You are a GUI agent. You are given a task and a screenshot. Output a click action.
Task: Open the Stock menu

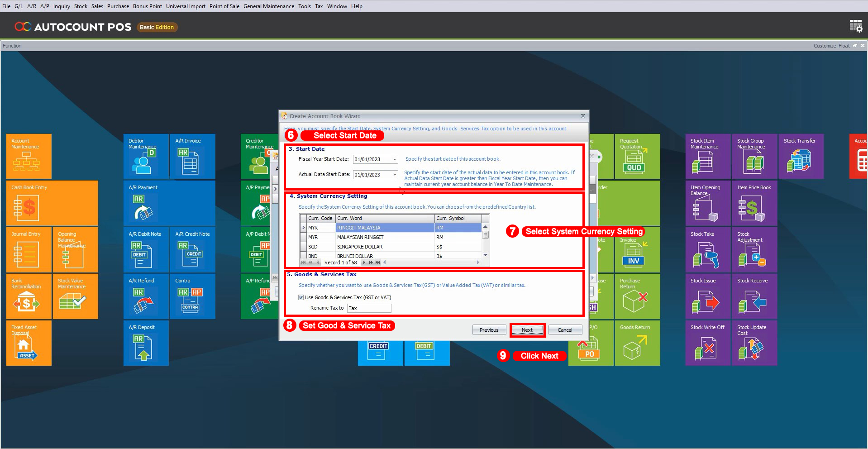pos(81,6)
